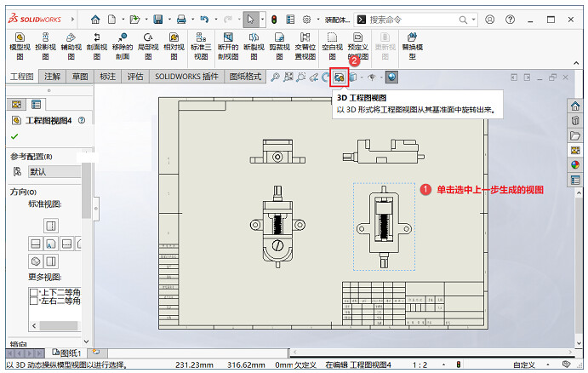This screenshot has height=373, width=588.
Task: Click the 3D Drawing View icon
Action: (339, 77)
